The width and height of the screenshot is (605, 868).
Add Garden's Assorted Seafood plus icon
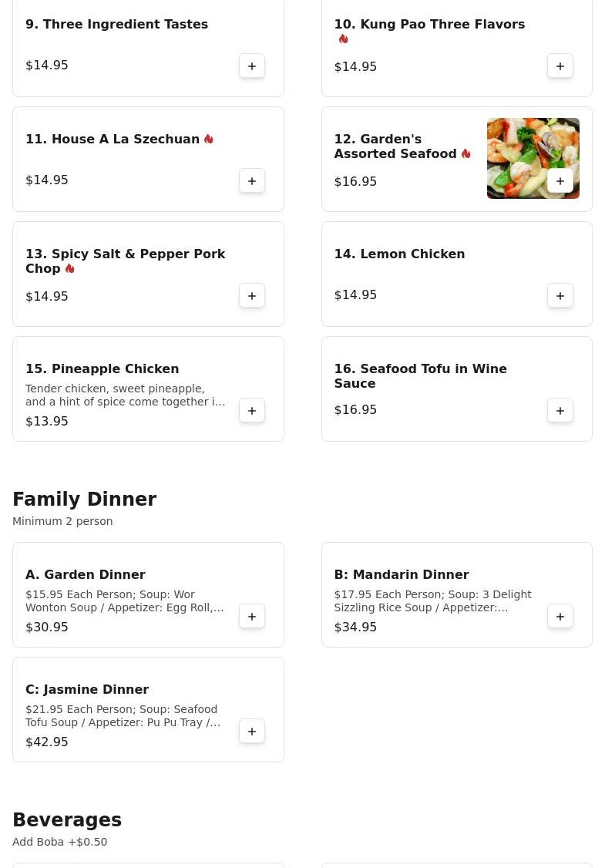pos(560,181)
